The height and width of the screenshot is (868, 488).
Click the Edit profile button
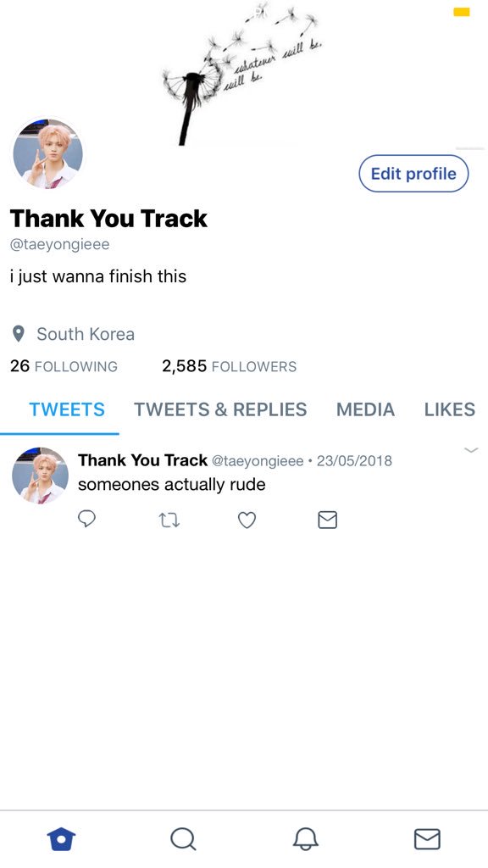click(x=413, y=173)
